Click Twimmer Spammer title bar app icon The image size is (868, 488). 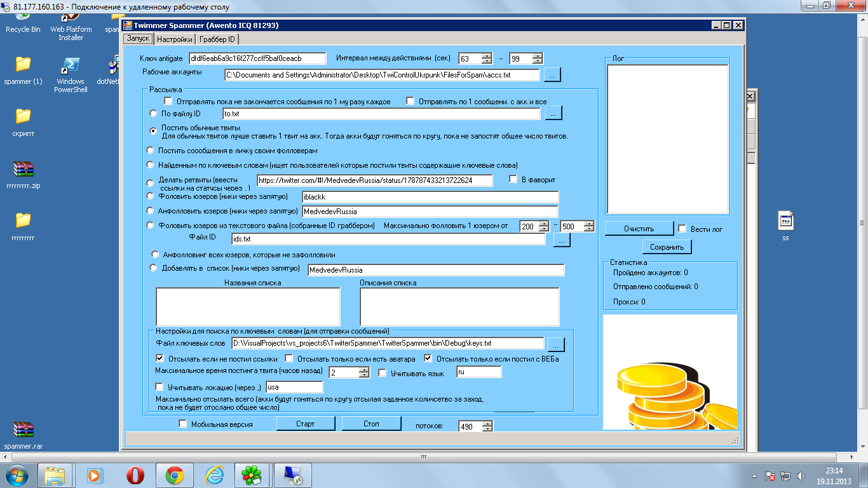click(x=127, y=25)
